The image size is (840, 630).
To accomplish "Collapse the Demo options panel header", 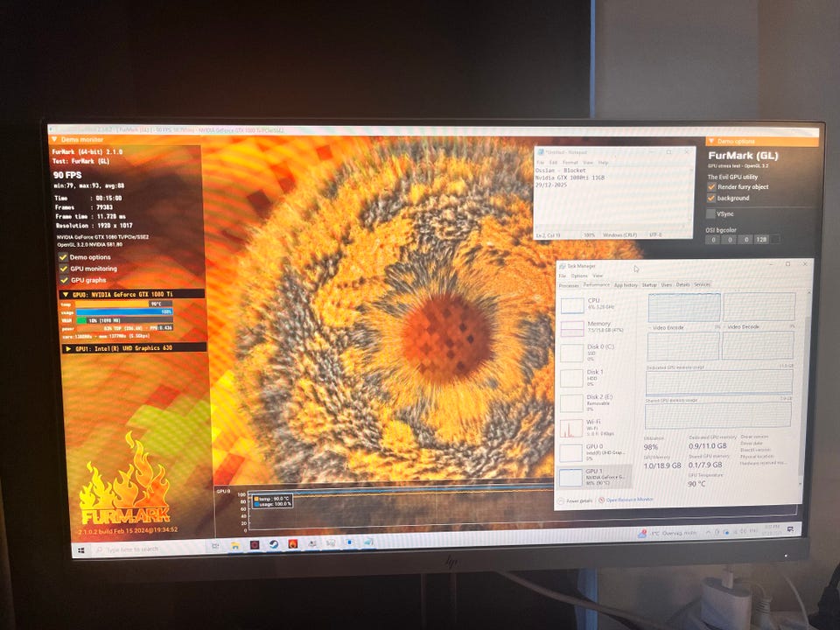I will click(x=710, y=140).
